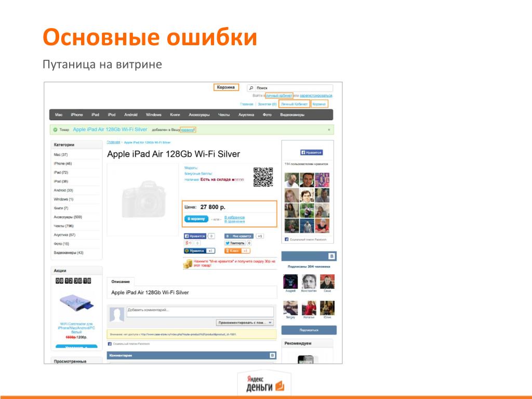Open the Видеокамеры menu item
The image size is (532, 399).
coord(292,115)
